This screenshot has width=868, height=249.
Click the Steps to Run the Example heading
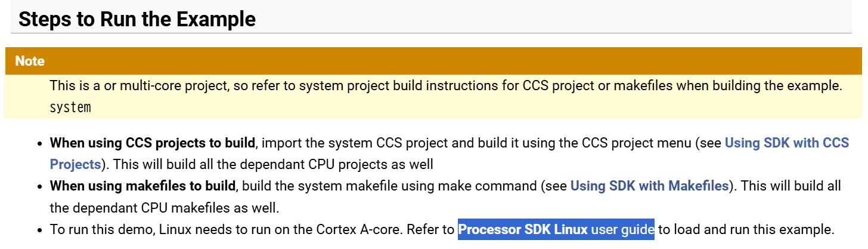pyautogui.click(x=137, y=19)
